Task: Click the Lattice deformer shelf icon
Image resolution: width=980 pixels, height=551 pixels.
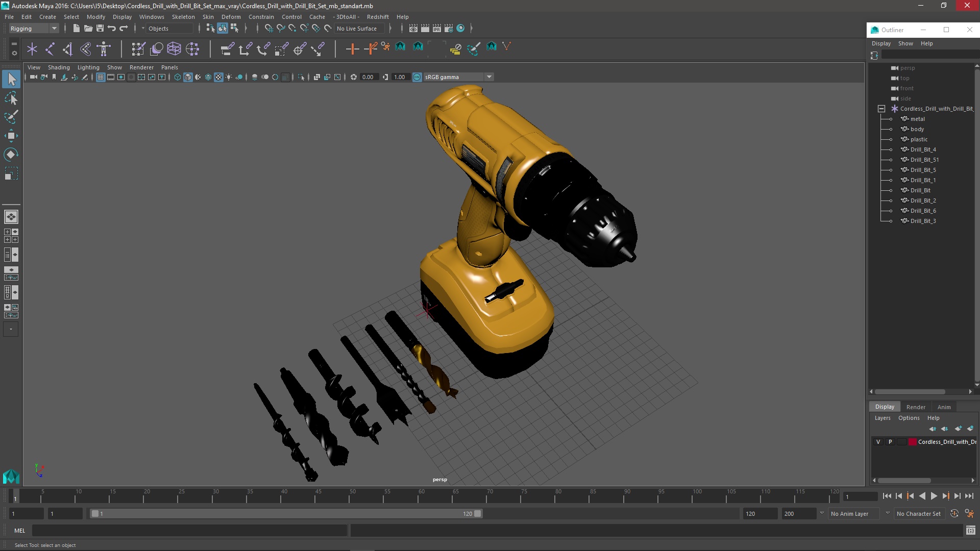Action: [174, 49]
